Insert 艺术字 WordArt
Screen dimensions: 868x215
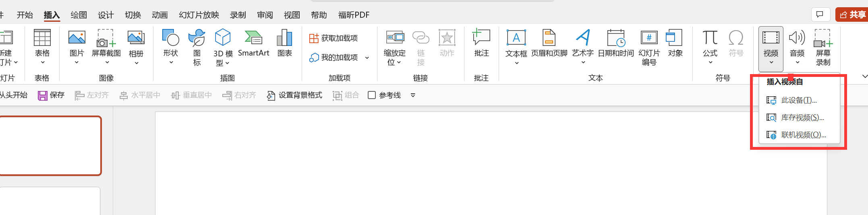pos(583,47)
